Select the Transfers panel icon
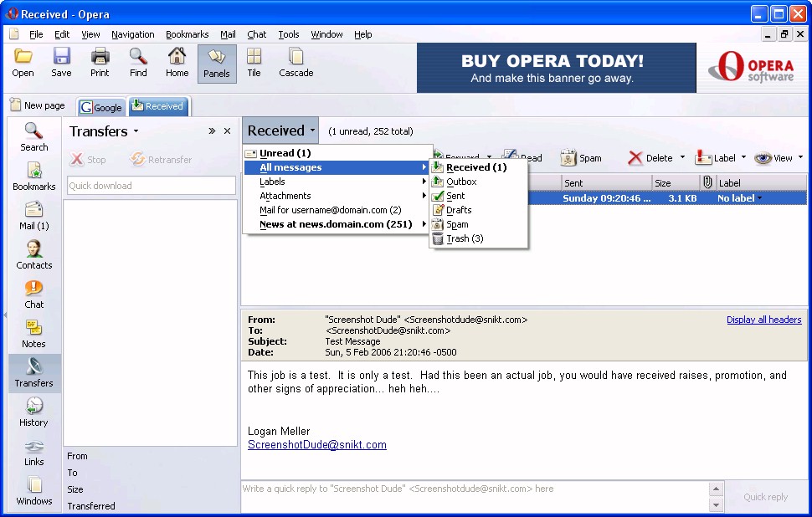This screenshot has height=517, width=812. pos(34,373)
